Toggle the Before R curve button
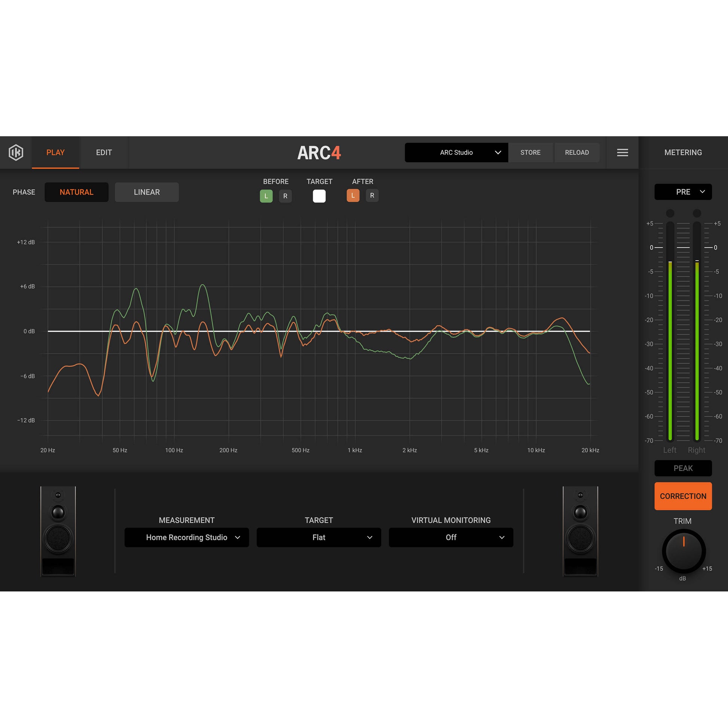 pyautogui.click(x=285, y=196)
